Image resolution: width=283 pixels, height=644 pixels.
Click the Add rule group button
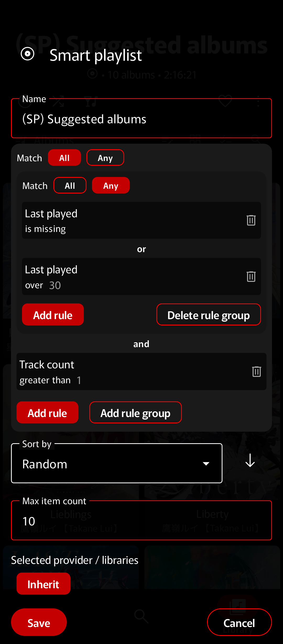pyautogui.click(x=135, y=413)
